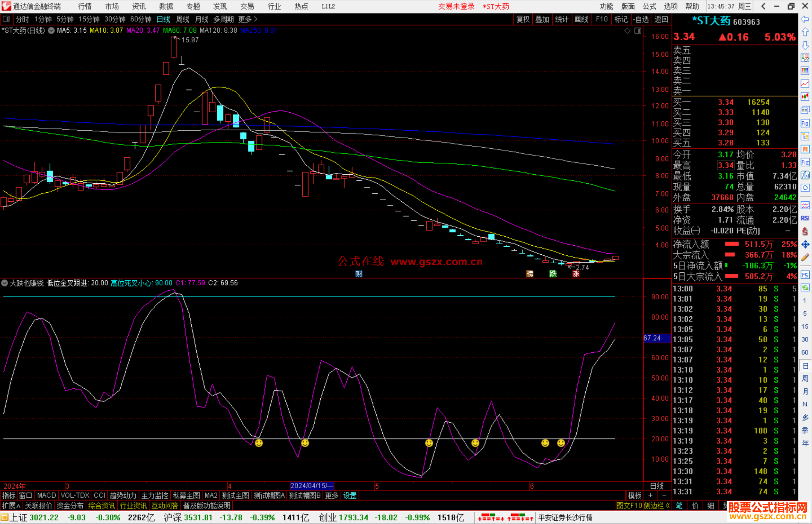Open the 行情 menu
This screenshot has height=524, width=812.
[85, 6]
